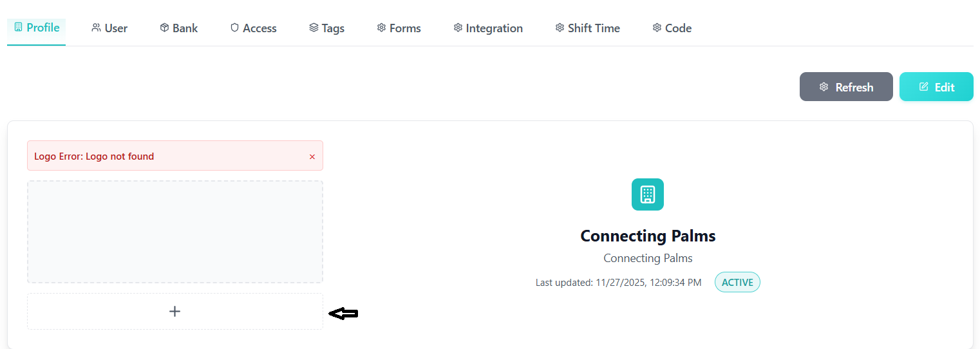Click the cube icon beside Bank
The image size is (980, 349).
pyautogui.click(x=164, y=28)
